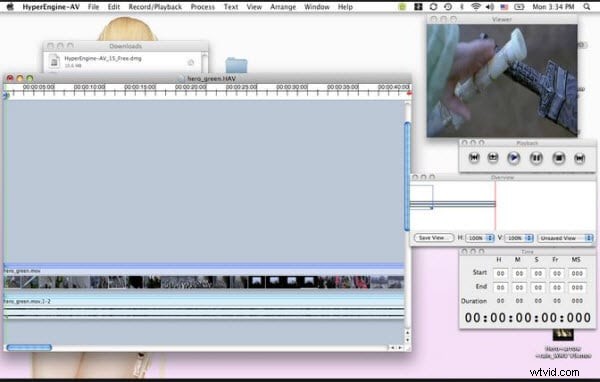600x382 pixels.
Task: Click the red end marker on timeline ruler
Action: 409,93
